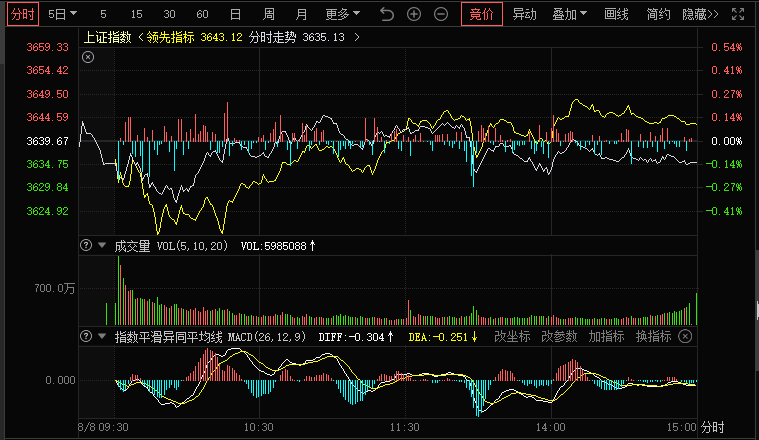Close the MACD indicator panel
Image resolution: width=759 pixels, height=440 pixels.
pyautogui.click(x=684, y=337)
